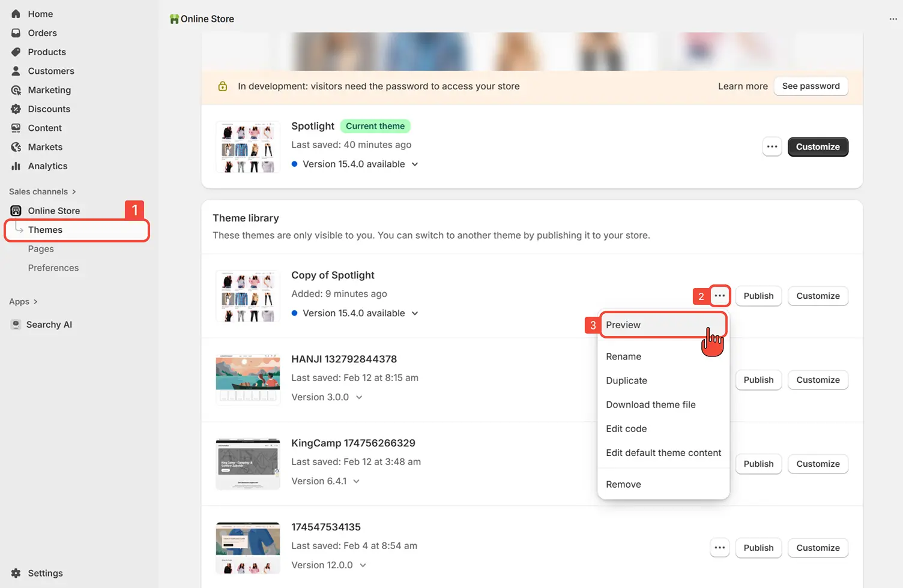Click the ellipsis menu for theme 174547534135
Screen dimensions: 903x588
coord(719,548)
